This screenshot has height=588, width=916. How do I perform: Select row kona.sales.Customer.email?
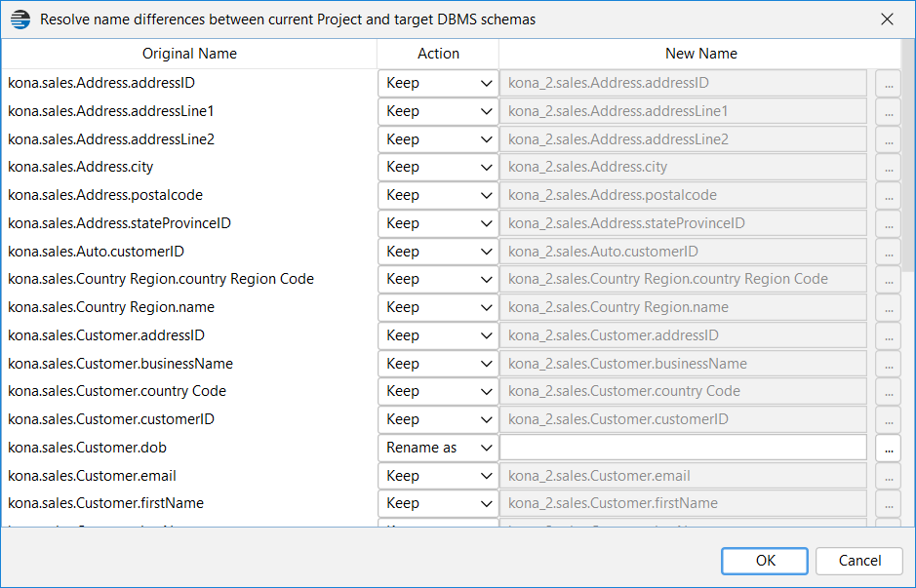[92, 475]
